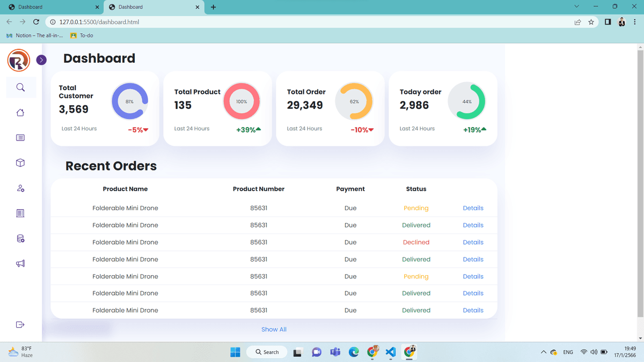The image size is (644, 362).
Task: Bookmark this page with the star icon
Action: tap(591, 22)
